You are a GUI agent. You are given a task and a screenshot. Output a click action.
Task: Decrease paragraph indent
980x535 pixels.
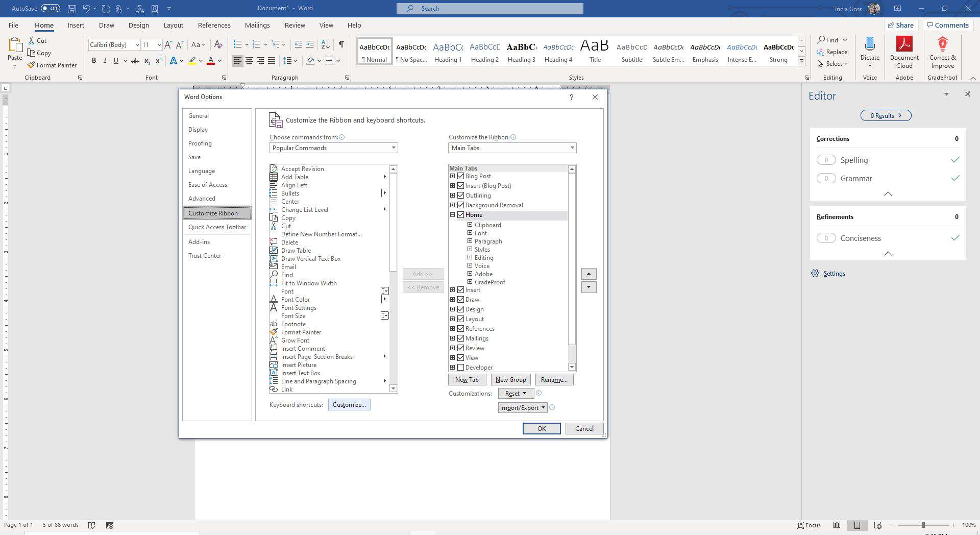pyautogui.click(x=299, y=44)
